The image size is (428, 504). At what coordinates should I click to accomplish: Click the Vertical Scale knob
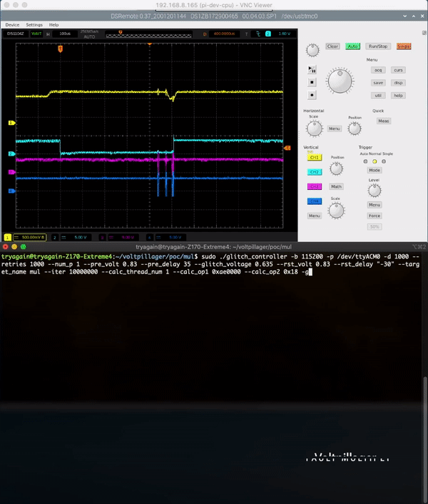tap(336, 211)
